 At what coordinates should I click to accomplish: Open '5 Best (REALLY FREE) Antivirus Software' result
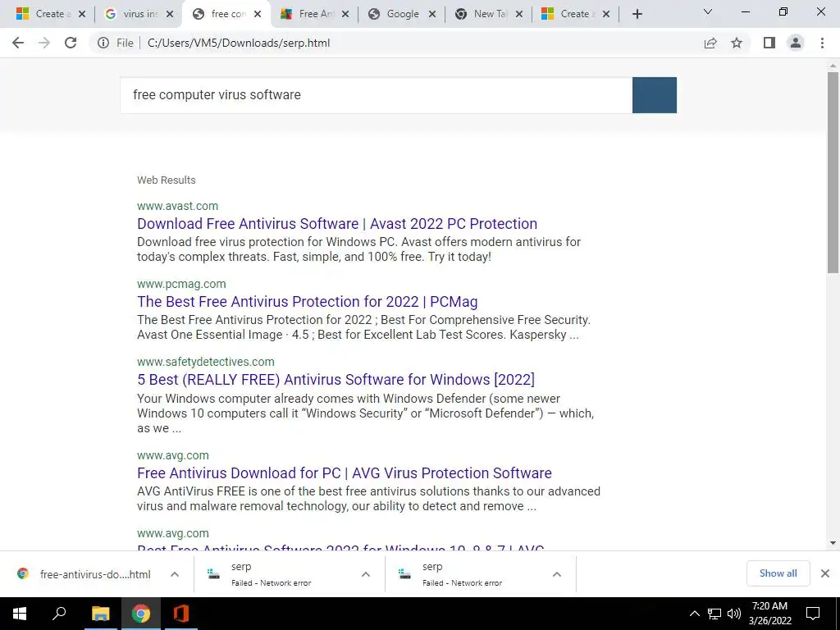click(336, 379)
